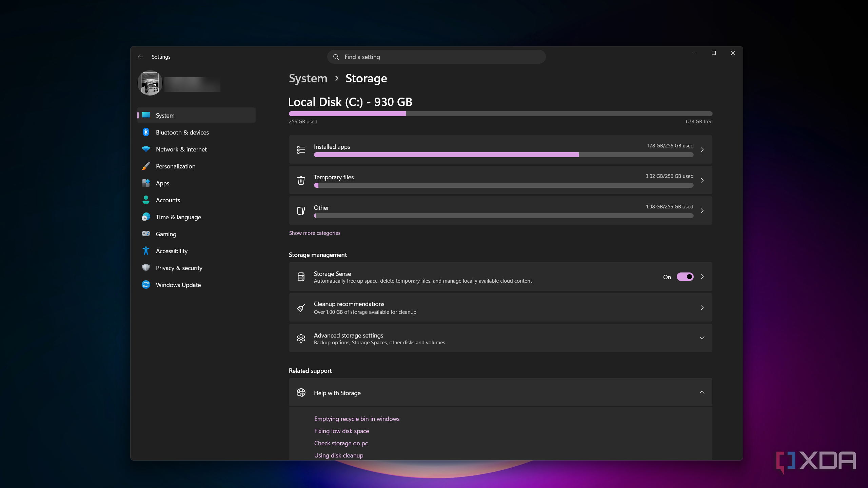The image size is (868, 488).
Task: Click the Storage Sense drive icon
Action: point(301,277)
